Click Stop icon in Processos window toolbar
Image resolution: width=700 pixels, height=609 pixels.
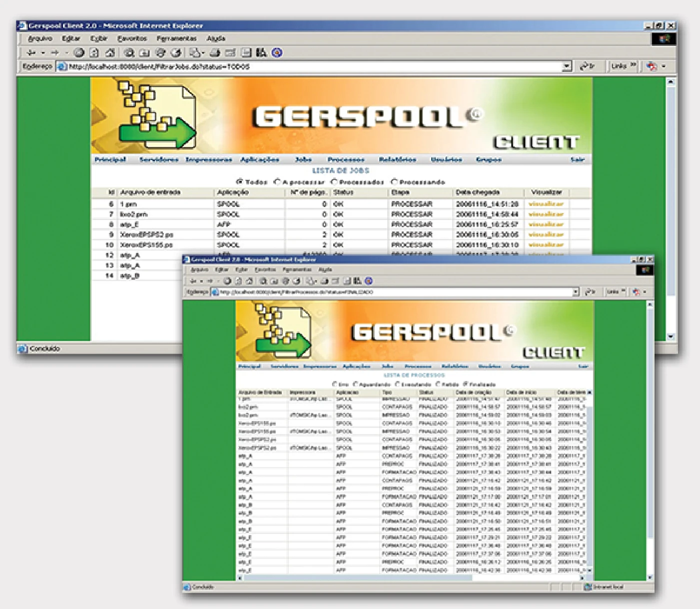pos(227,281)
